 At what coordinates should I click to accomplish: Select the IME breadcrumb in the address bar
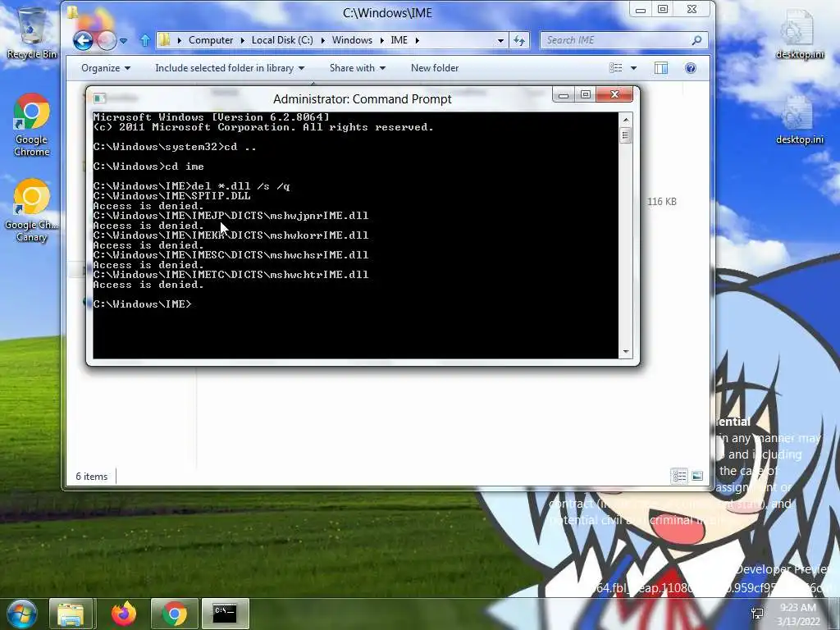[399, 40]
